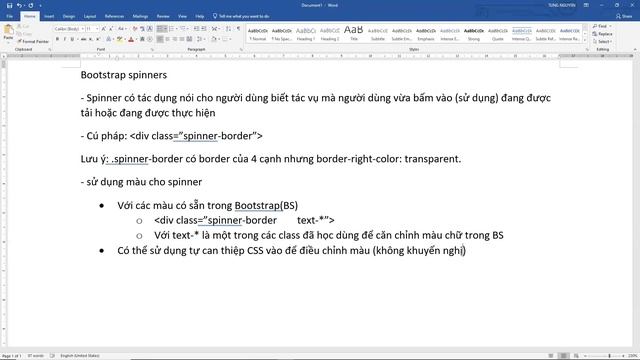Switch to Web Layout view in status bar

[x=576, y=356]
